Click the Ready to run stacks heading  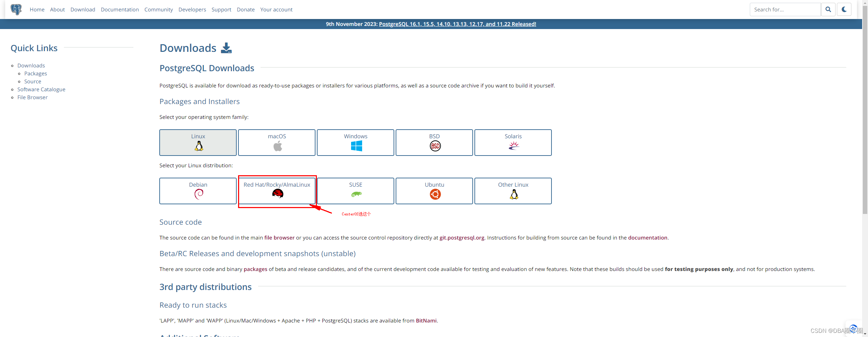[x=193, y=305]
